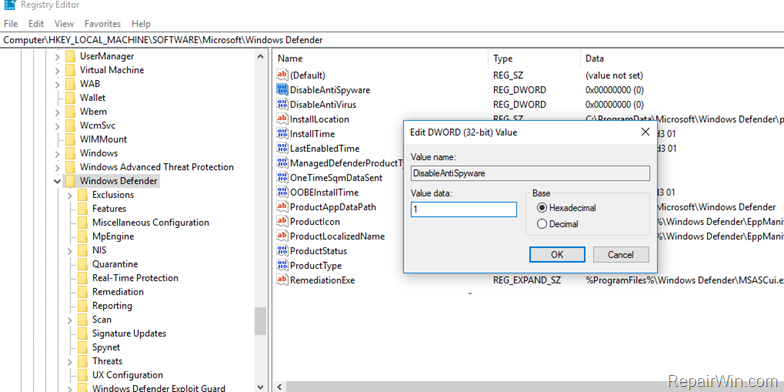Expand the Exclusions subkey node

coord(70,195)
